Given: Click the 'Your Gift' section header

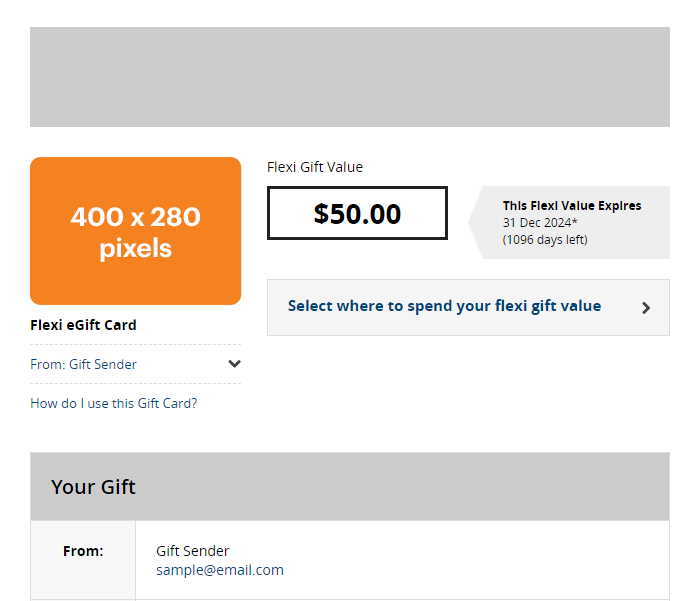Looking at the screenshot, I should coord(94,487).
